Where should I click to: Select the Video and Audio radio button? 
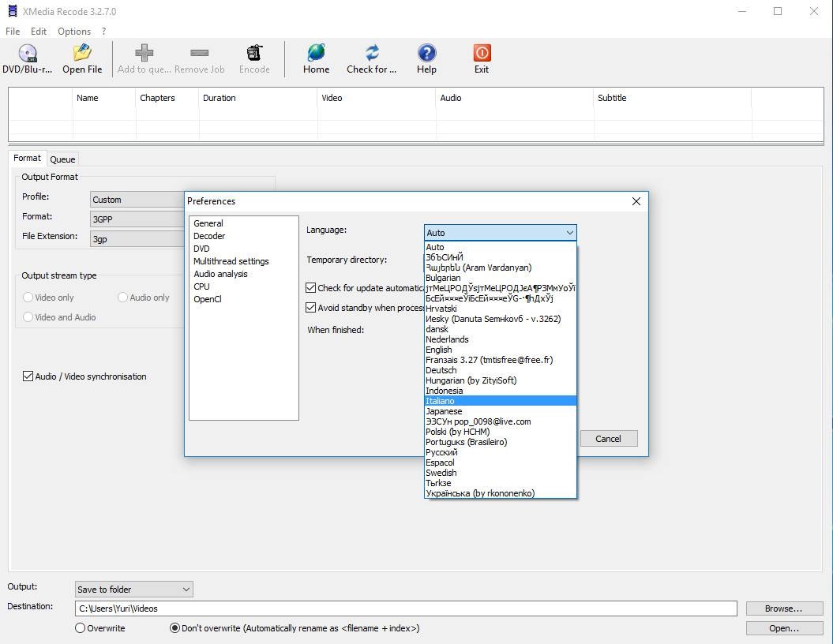point(28,317)
